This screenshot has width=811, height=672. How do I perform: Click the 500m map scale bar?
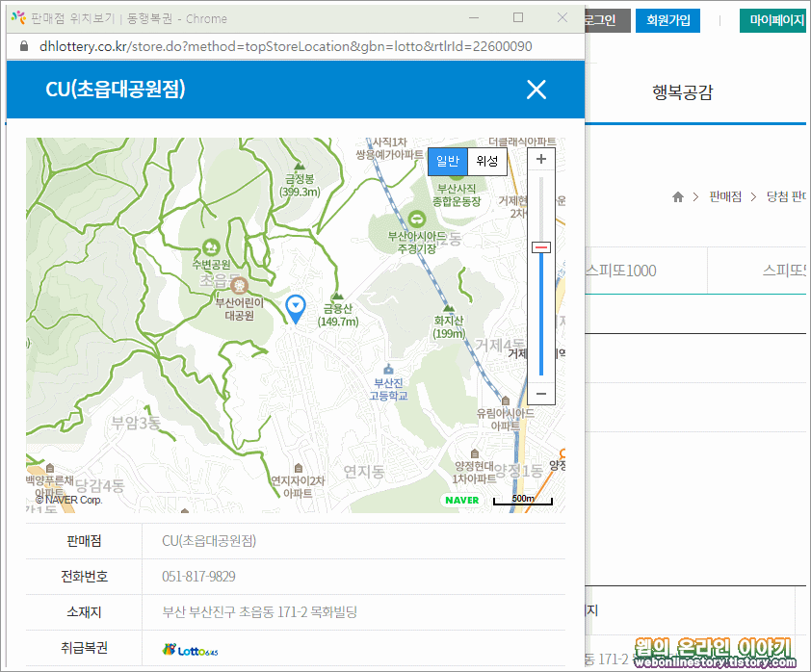(523, 500)
